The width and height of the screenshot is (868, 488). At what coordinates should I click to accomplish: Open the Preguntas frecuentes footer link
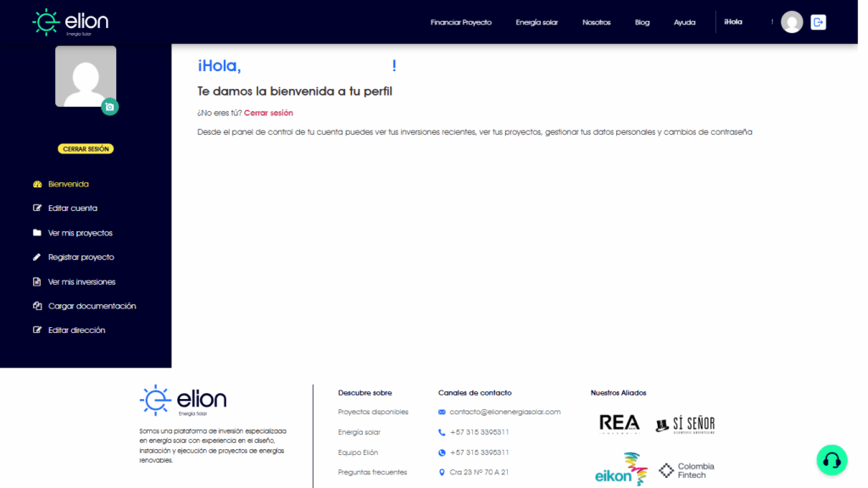373,472
